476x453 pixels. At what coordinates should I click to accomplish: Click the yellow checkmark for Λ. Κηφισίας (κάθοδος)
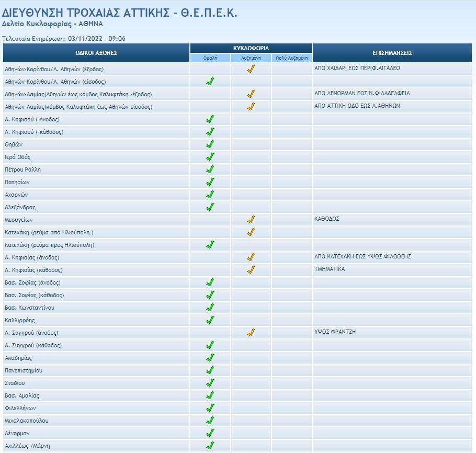tap(251, 270)
